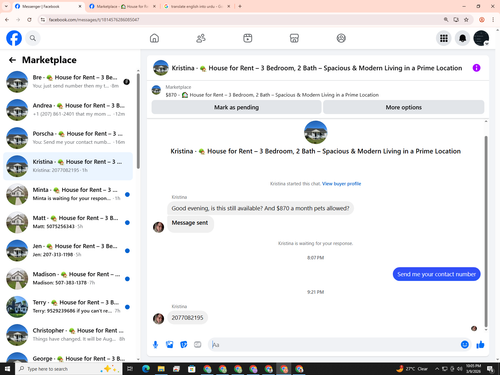Open the George conversation
The width and height of the screenshot is (500, 375).
tap(68, 357)
